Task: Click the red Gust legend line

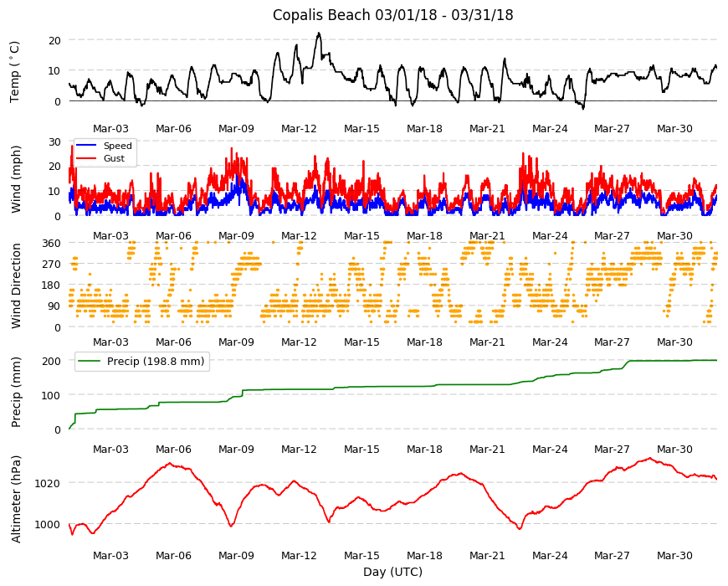Action: coord(86,158)
